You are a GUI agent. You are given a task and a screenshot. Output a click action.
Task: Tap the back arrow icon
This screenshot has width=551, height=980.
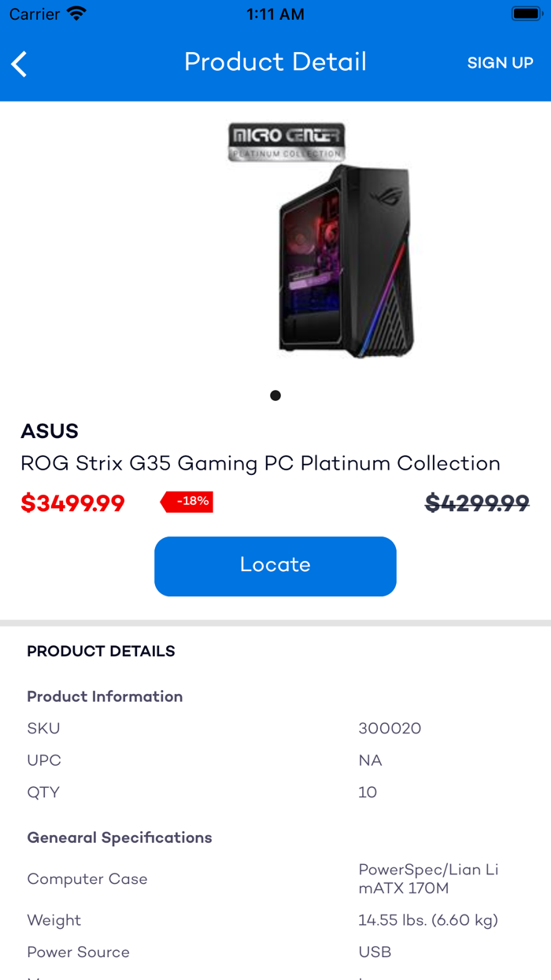[x=20, y=64]
